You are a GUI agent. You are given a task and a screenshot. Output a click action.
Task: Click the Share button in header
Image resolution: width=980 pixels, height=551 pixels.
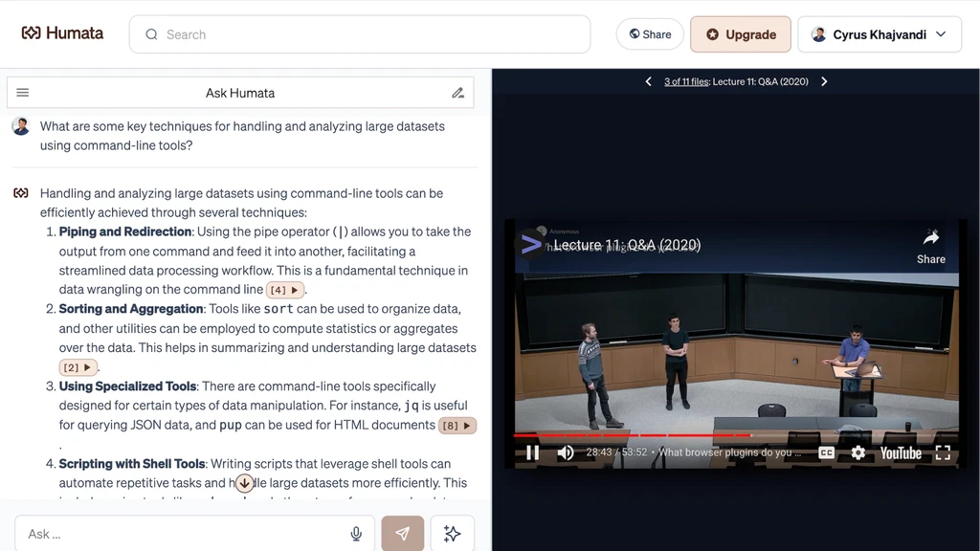(650, 34)
